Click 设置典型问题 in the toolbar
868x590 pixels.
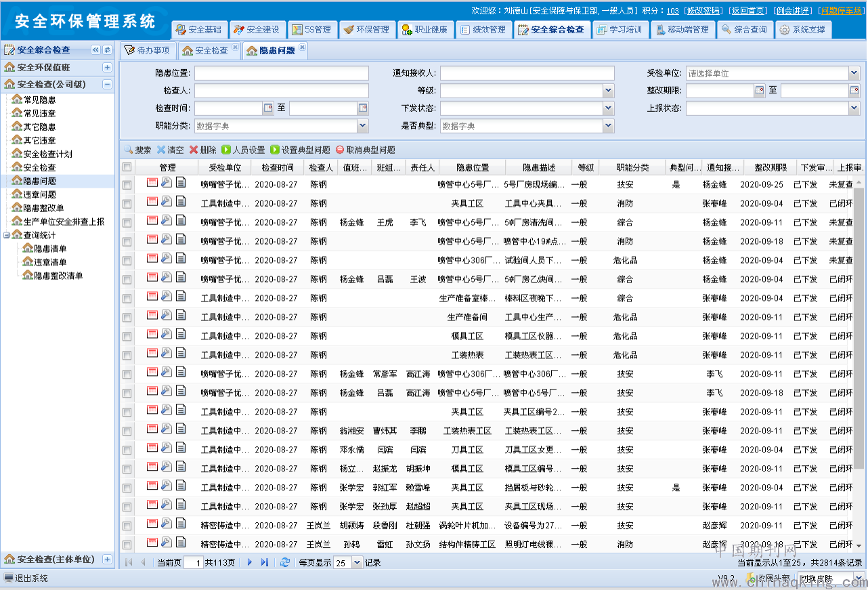(x=300, y=150)
